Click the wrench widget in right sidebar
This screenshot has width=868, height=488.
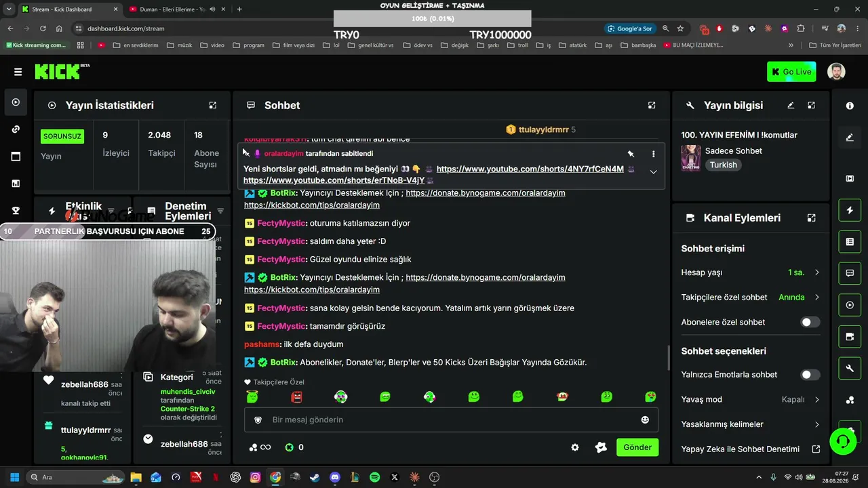(x=850, y=369)
